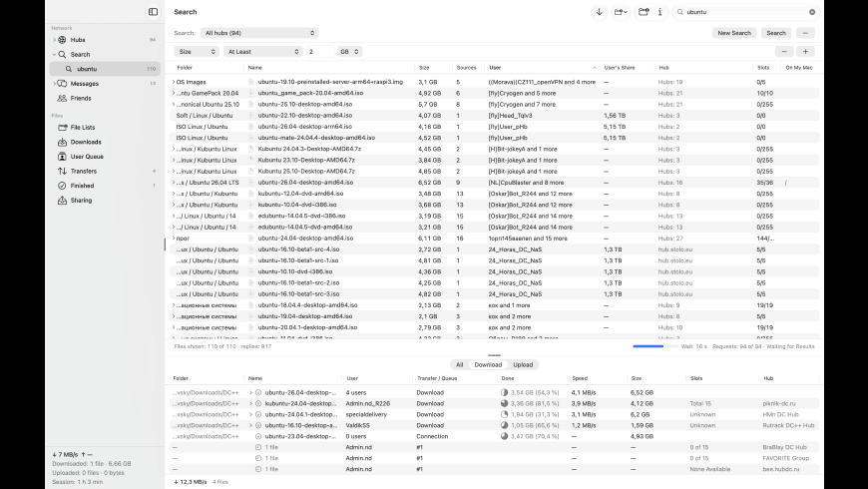This screenshot has width=868, height=489.
Task: Switch transfers view to Download tab
Action: click(x=488, y=365)
